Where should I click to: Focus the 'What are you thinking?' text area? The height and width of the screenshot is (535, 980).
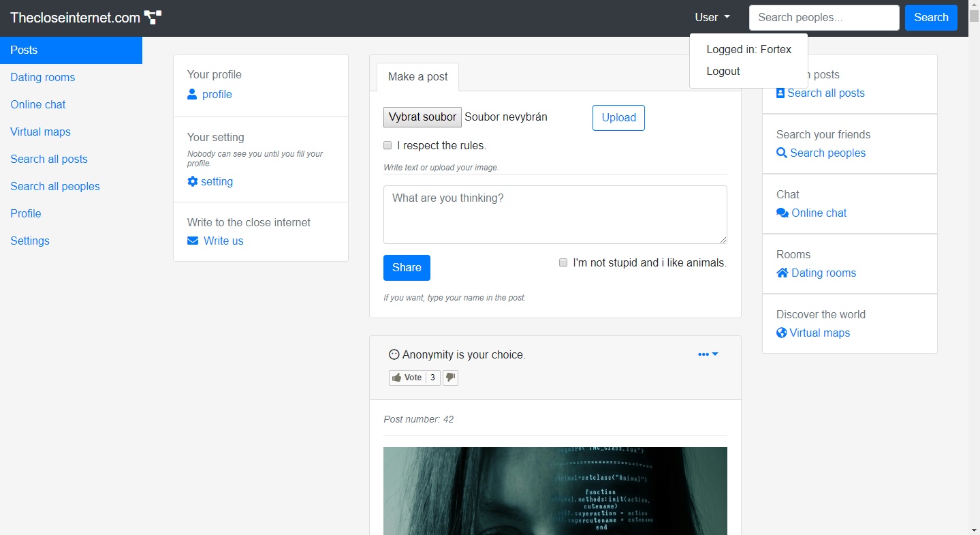pos(555,215)
